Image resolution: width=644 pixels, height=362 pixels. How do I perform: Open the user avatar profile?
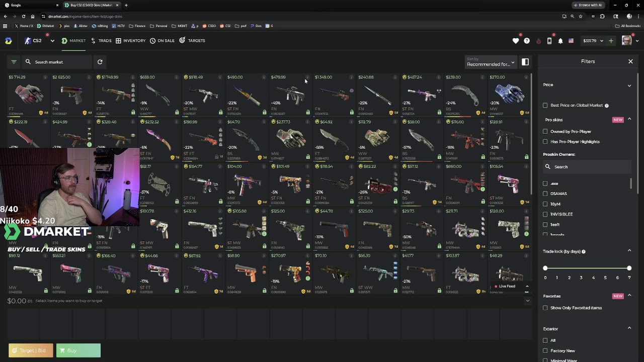click(626, 41)
